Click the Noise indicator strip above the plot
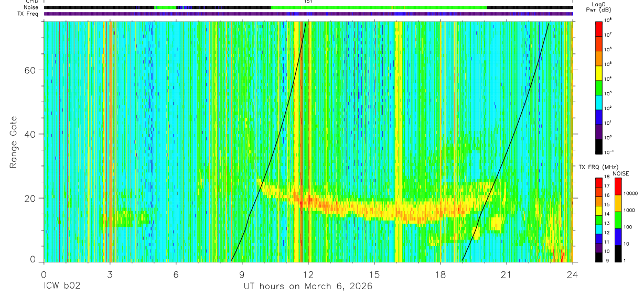 (308, 7)
